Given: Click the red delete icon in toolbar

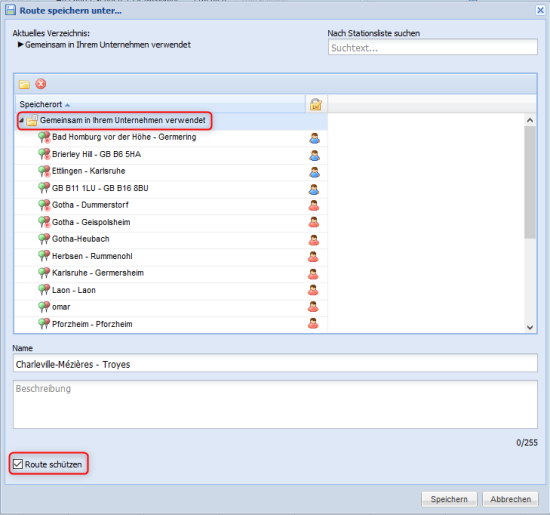Looking at the screenshot, I should (x=41, y=84).
